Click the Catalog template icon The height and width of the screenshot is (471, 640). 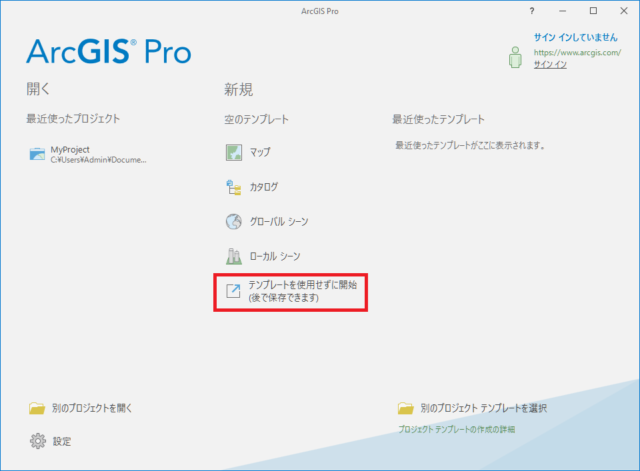[233, 187]
